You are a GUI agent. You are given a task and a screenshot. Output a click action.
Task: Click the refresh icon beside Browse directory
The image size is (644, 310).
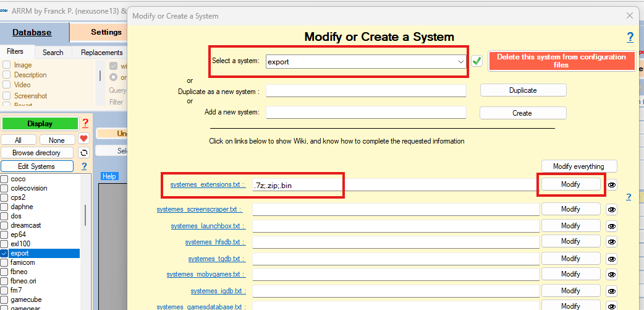[x=84, y=153]
